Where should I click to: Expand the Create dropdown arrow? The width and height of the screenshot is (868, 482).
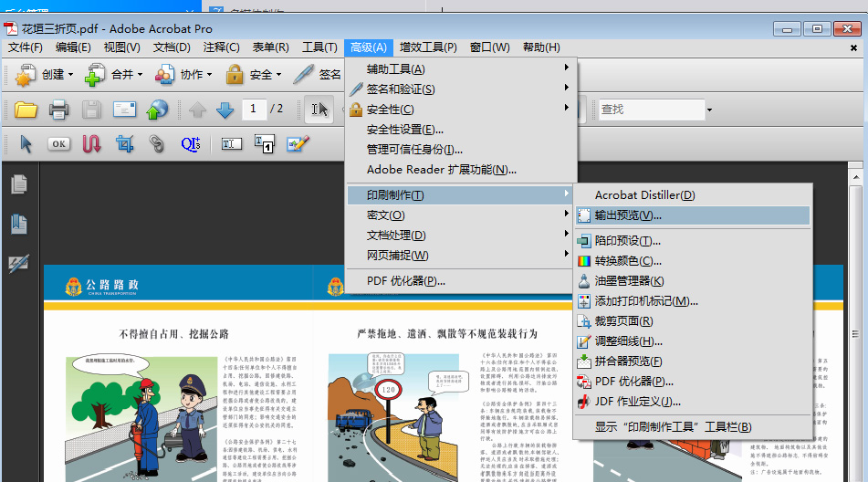coord(71,75)
